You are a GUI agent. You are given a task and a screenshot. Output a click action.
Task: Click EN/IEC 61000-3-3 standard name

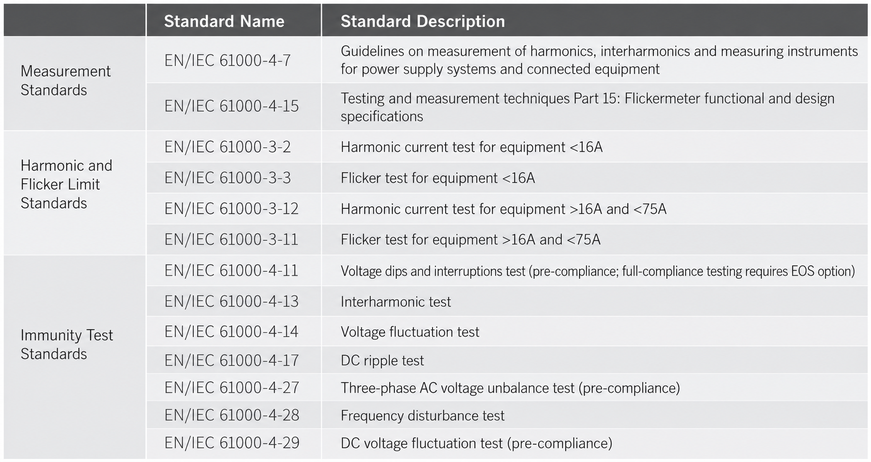tap(227, 178)
